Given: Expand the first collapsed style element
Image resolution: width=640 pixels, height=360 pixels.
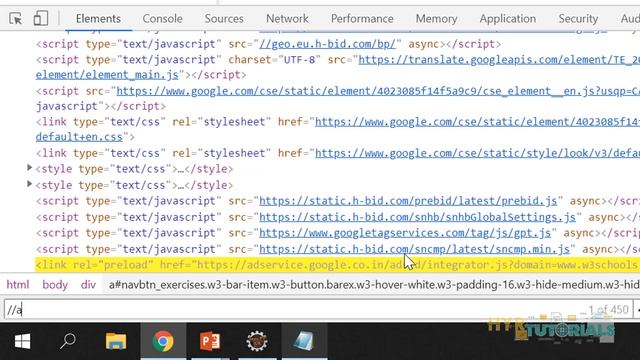Looking at the screenshot, I should [x=29, y=168].
